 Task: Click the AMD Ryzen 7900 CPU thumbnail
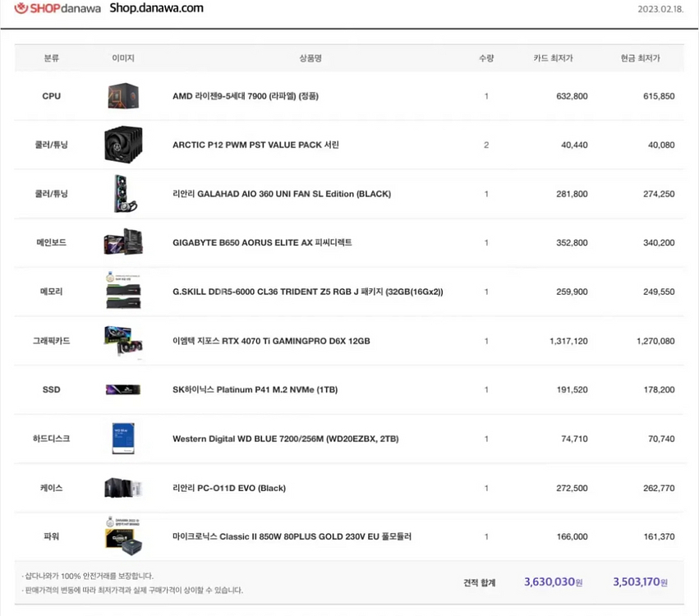click(x=123, y=96)
